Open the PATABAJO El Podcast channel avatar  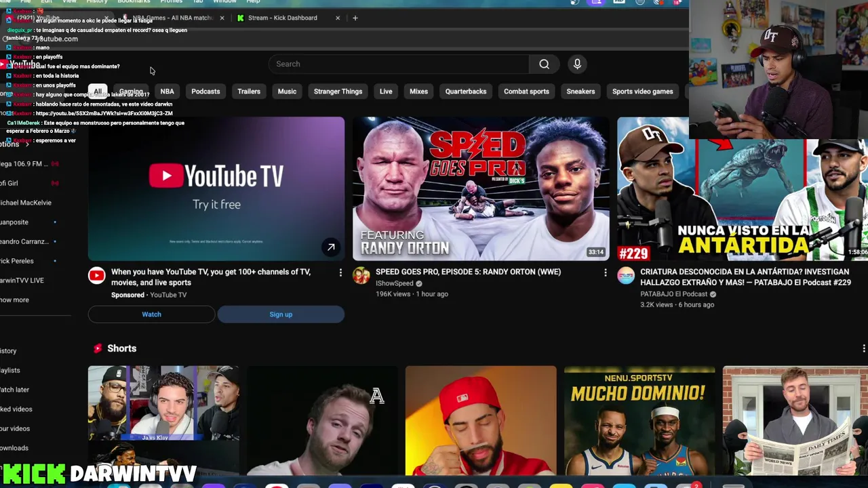point(626,275)
